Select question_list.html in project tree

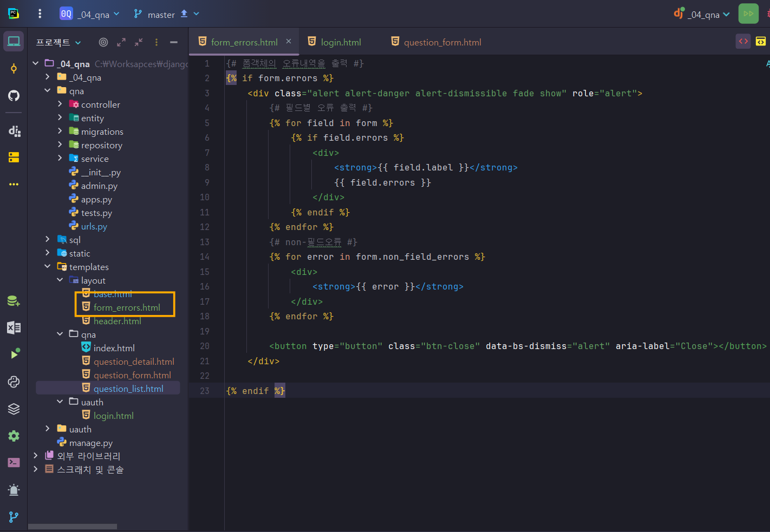pyautogui.click(x=128, y=389)
